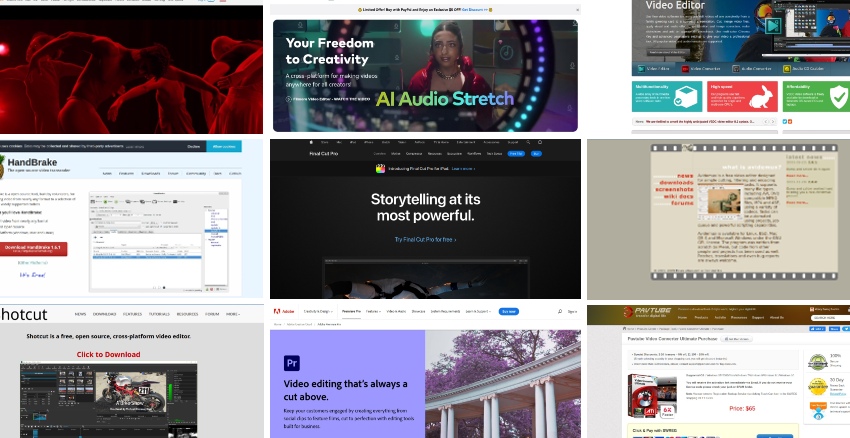Click the blue Buy button on Final Cut page
Viewport: 850px width, 438px height.
point(536,153)
